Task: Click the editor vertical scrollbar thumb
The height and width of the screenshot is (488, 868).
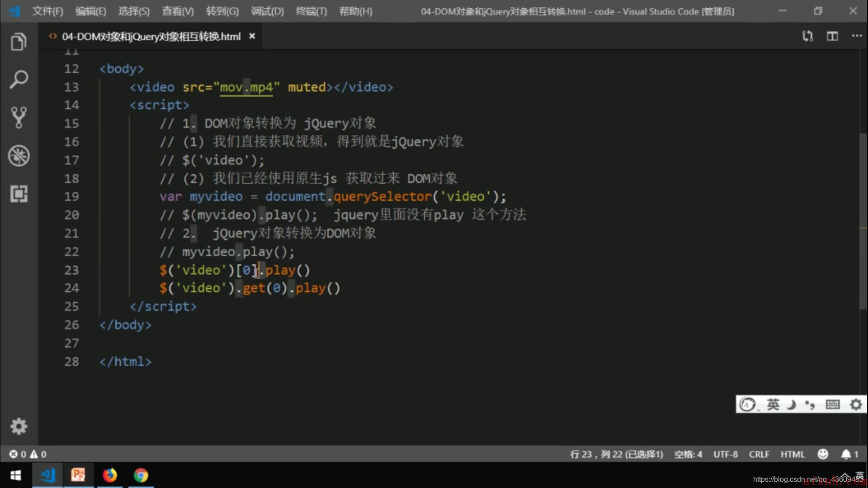Action: click(863, 221)
